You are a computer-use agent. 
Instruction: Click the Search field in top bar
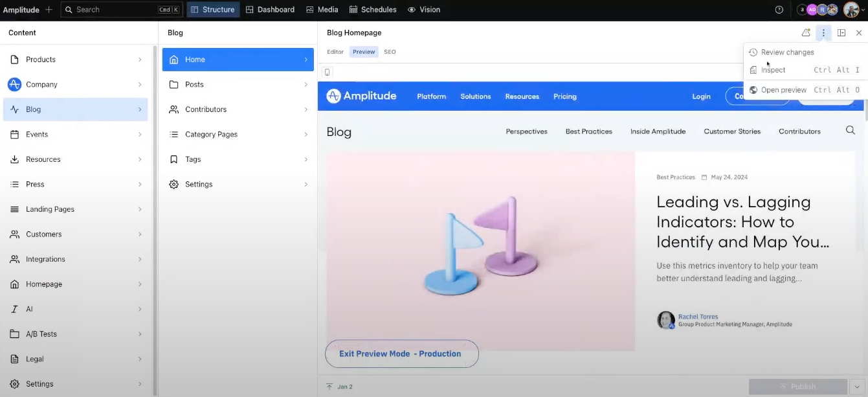tap(122, 10)
